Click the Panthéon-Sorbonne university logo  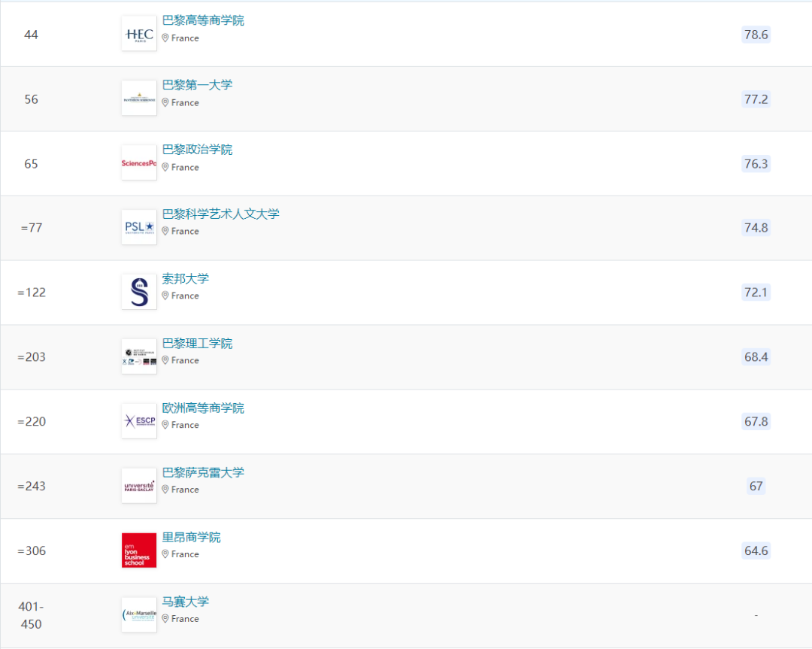tap(138, 98)
